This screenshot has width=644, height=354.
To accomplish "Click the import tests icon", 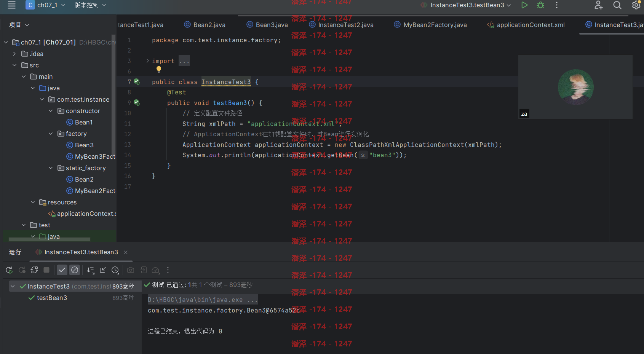I will [143, 270].
